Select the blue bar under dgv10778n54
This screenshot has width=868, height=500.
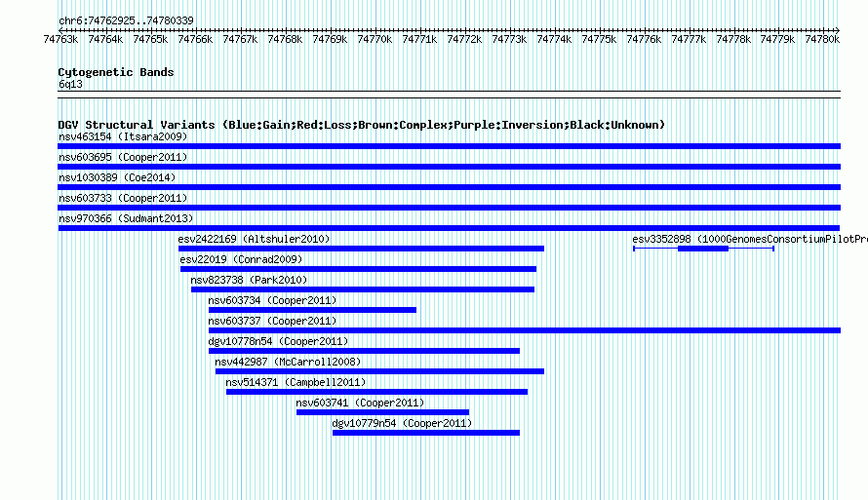pyautogui.click(x=364, y=351)
